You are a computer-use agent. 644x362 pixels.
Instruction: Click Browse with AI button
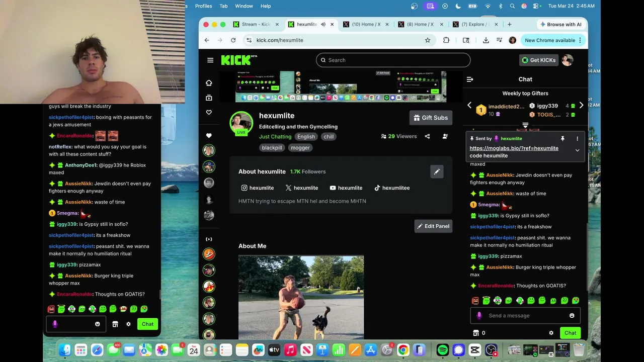560,24
